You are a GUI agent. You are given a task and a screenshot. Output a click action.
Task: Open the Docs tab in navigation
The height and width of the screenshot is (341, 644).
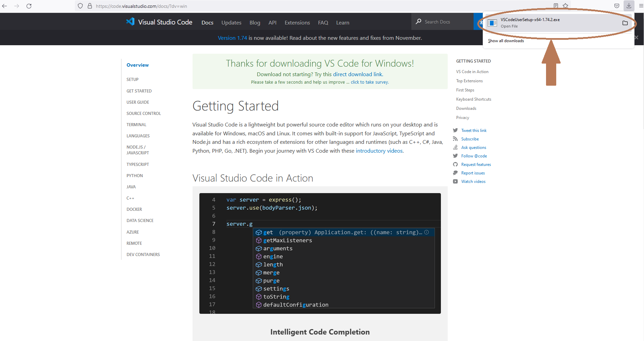click(208, 22)
